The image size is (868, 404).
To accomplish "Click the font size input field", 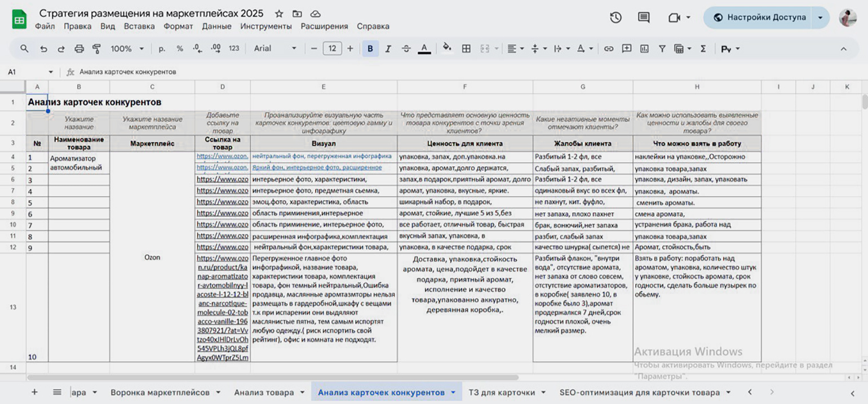I will [x=332, y=49].
